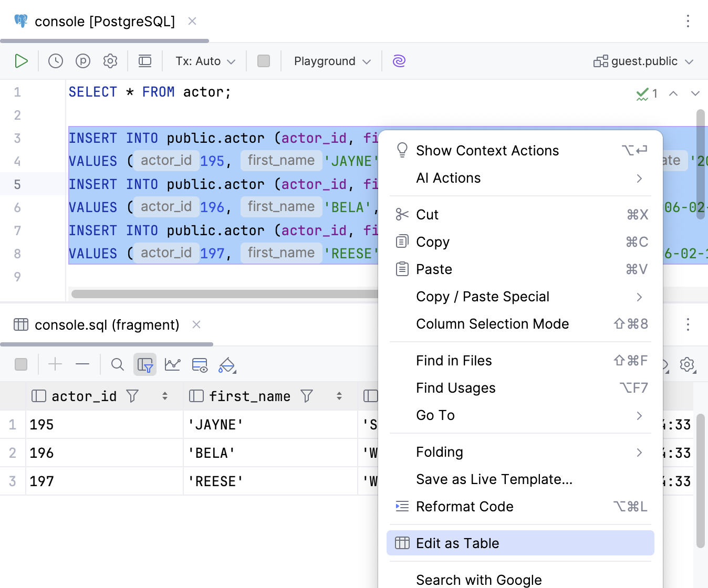Open the execution plan icon
Image resolution: width=708 pixels, height=588 pixels.
click(x=82, y=61)
